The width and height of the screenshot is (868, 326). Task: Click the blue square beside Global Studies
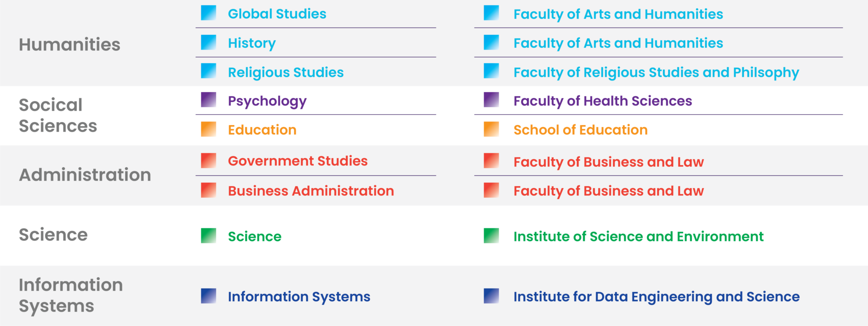coord(208,13)
